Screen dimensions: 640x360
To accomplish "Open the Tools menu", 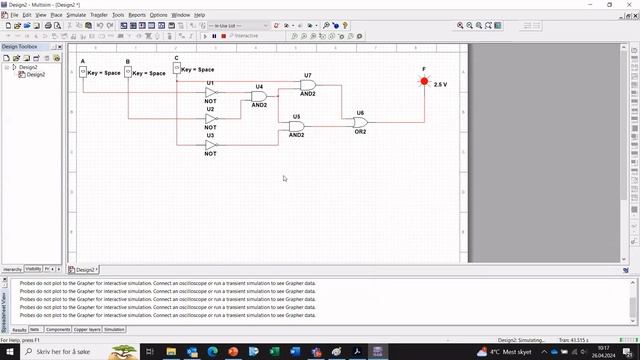I will 118,15.
